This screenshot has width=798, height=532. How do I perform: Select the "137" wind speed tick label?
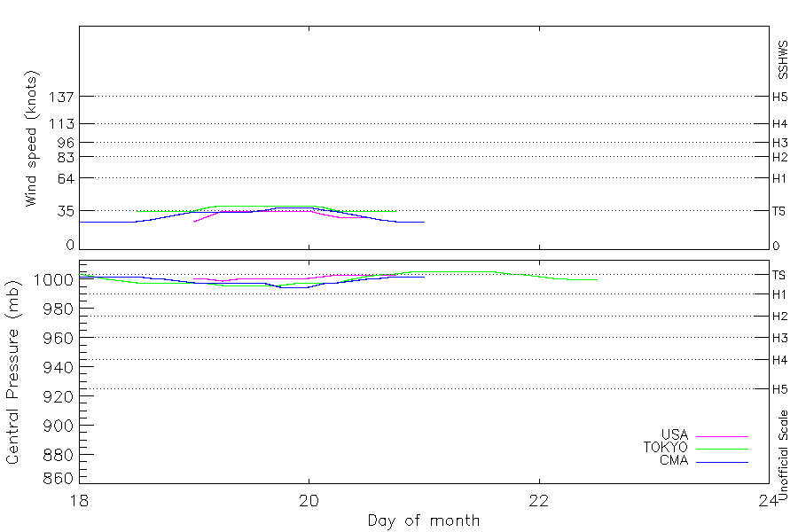tap(61, 97)
